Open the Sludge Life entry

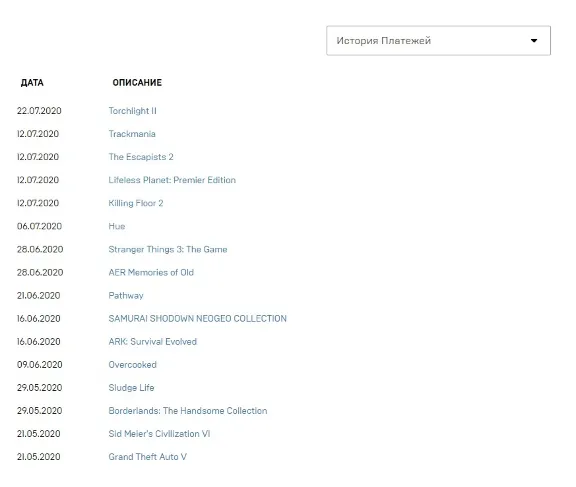[x=131, y=388]
